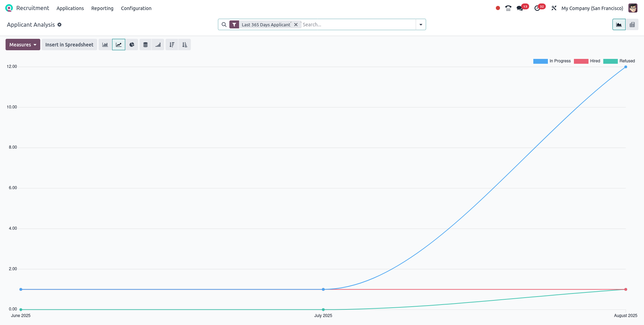This screenshot has height=325, width=644.
Task: Click the Hired August 2025 data point
Action: [626, 289]
